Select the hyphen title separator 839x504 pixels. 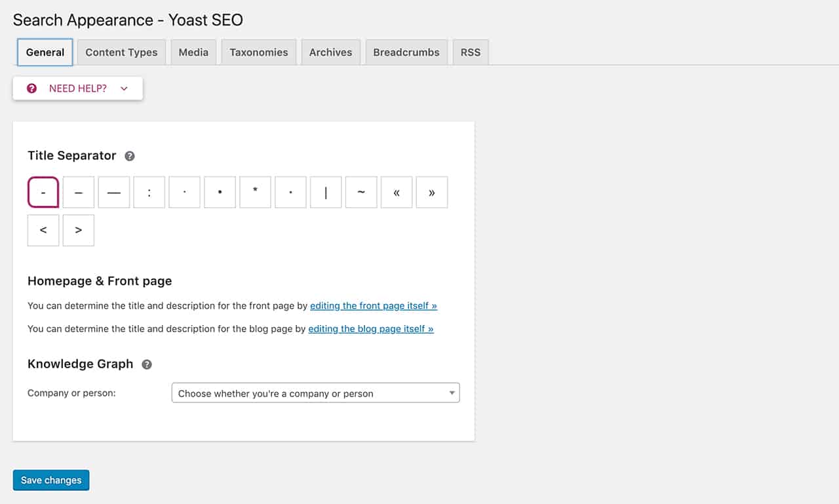(43, 192)
